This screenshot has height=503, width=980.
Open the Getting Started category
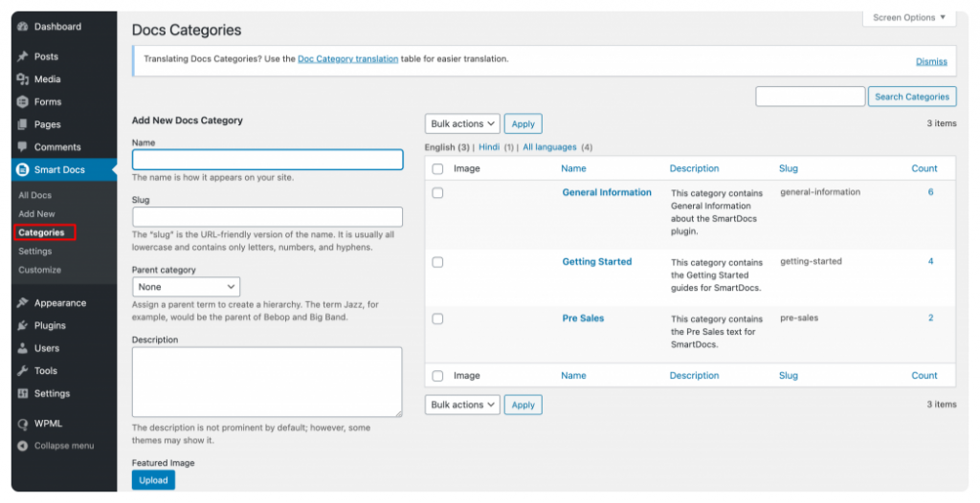597,262
